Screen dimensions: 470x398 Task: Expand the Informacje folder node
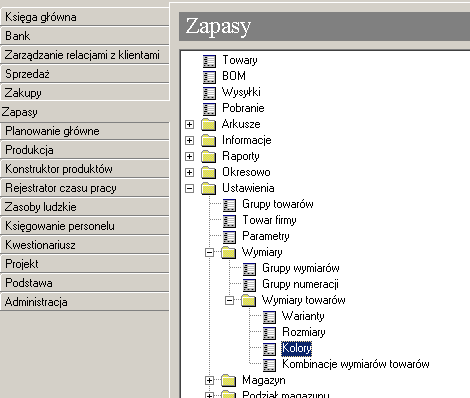coord(189,140)
